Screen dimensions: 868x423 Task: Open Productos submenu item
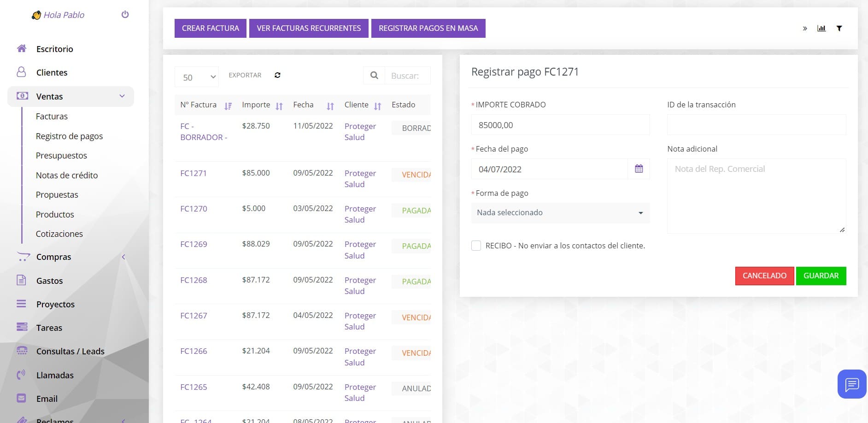(55, 214)
